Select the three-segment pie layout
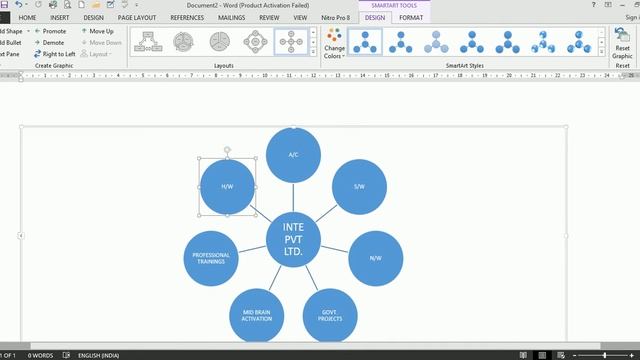 click(x=220, y=42)
